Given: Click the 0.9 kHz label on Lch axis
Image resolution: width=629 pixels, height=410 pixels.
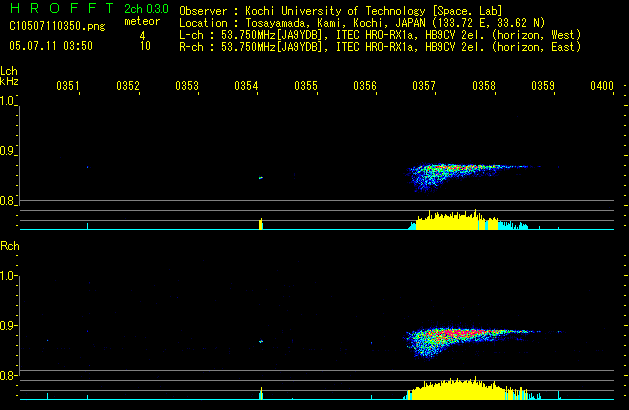Looking at the screenshot, I should 8,151.
